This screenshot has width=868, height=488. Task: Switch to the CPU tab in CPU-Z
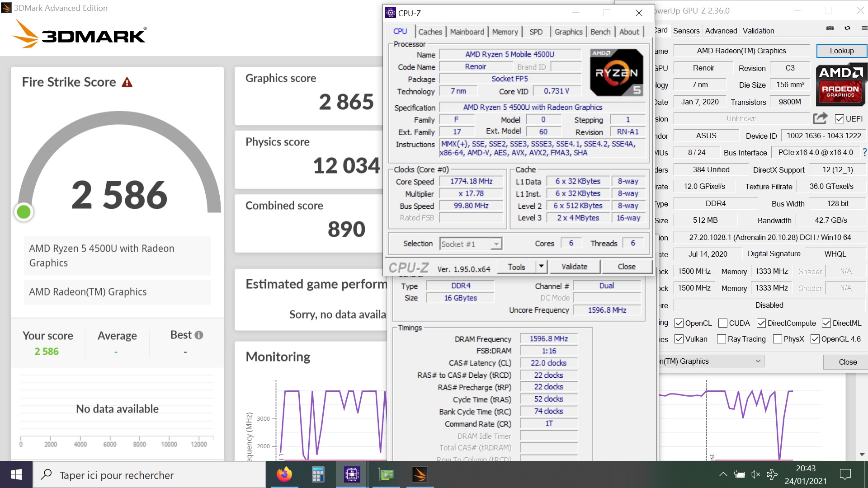(x=400, y=31)
